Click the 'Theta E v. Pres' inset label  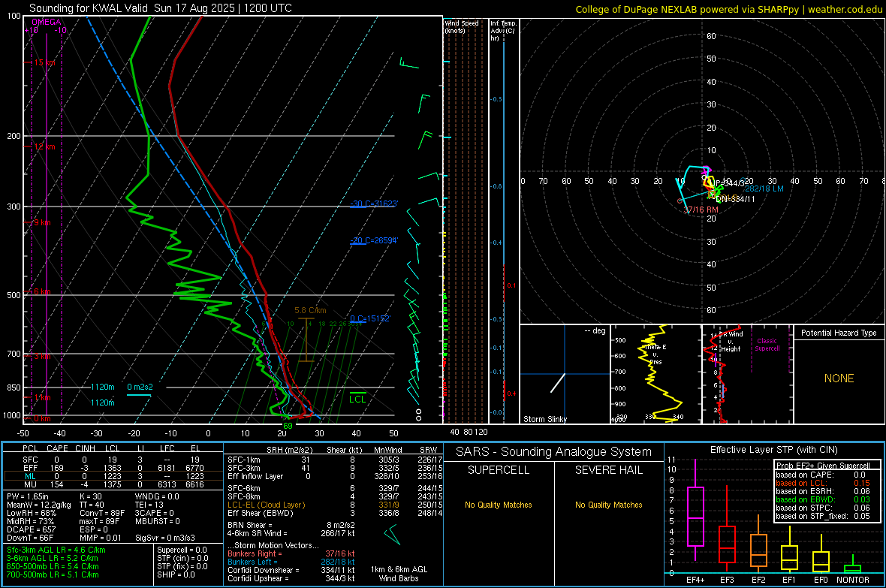click(x=655, y=354)
